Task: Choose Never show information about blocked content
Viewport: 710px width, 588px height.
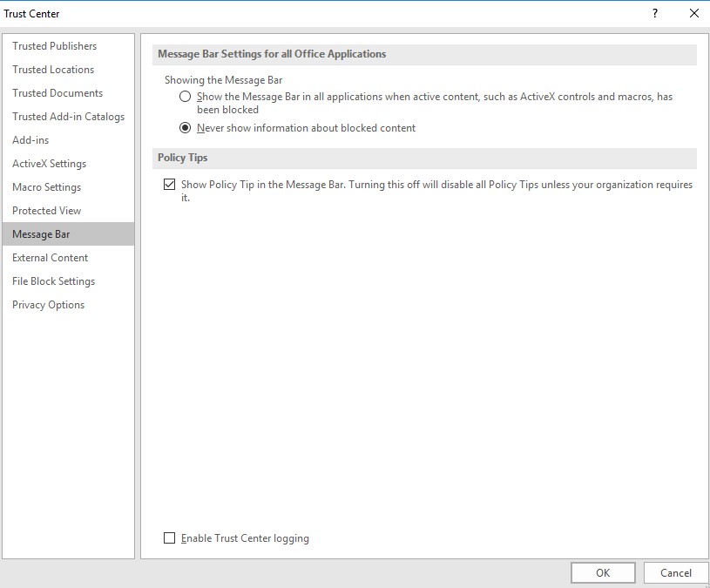Action: pos(186,128)
